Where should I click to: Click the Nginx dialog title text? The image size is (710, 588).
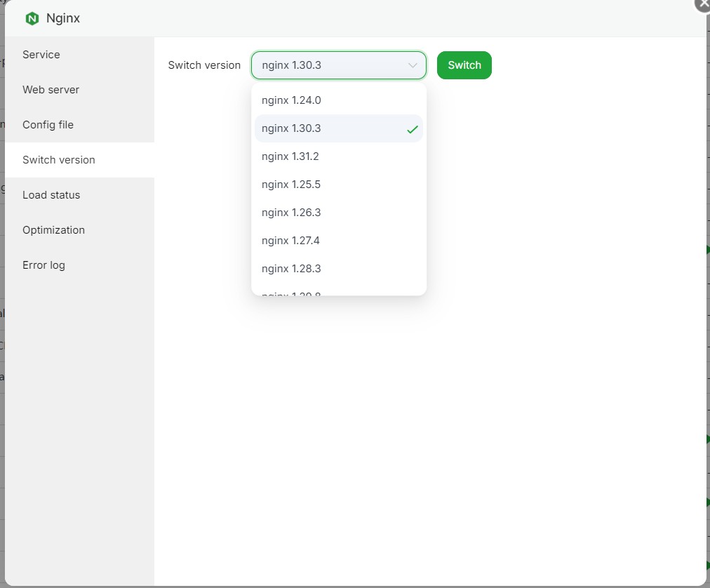[x=63, y=18]
